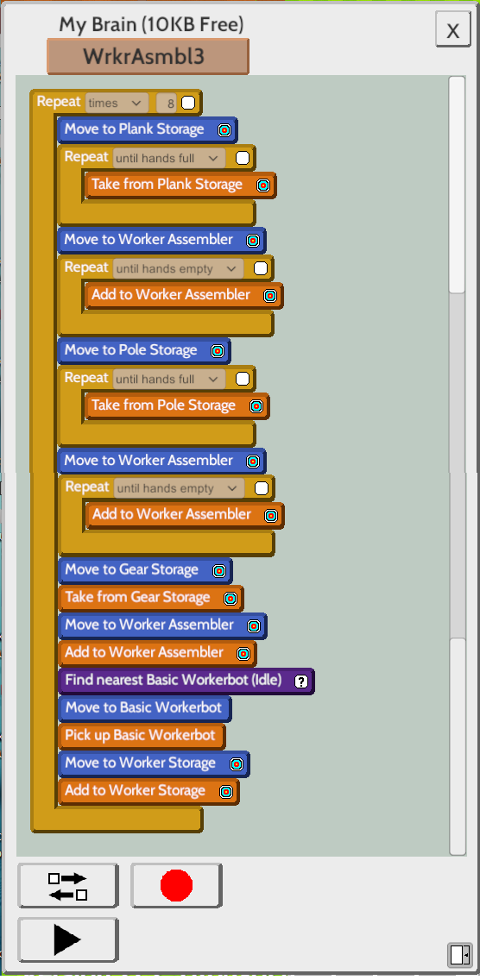
Task: Toggle white box on first until hands full repeat
Action: click(243, 158)
